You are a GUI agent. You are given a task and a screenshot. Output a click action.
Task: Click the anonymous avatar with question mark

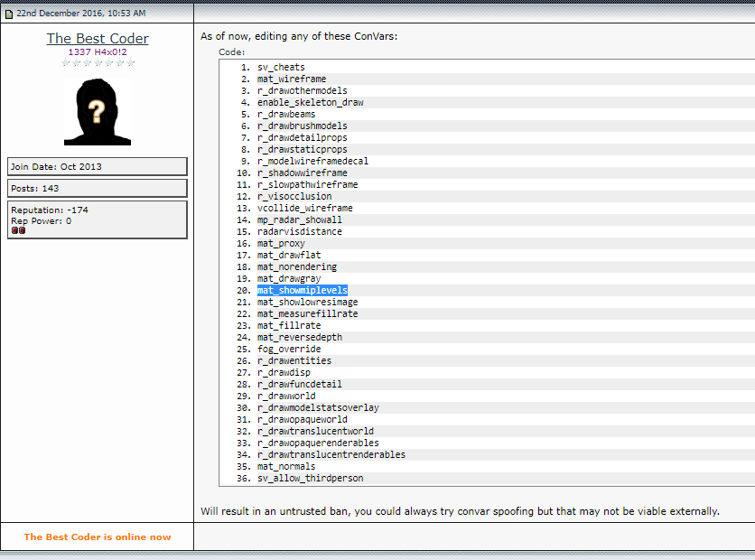98,112
